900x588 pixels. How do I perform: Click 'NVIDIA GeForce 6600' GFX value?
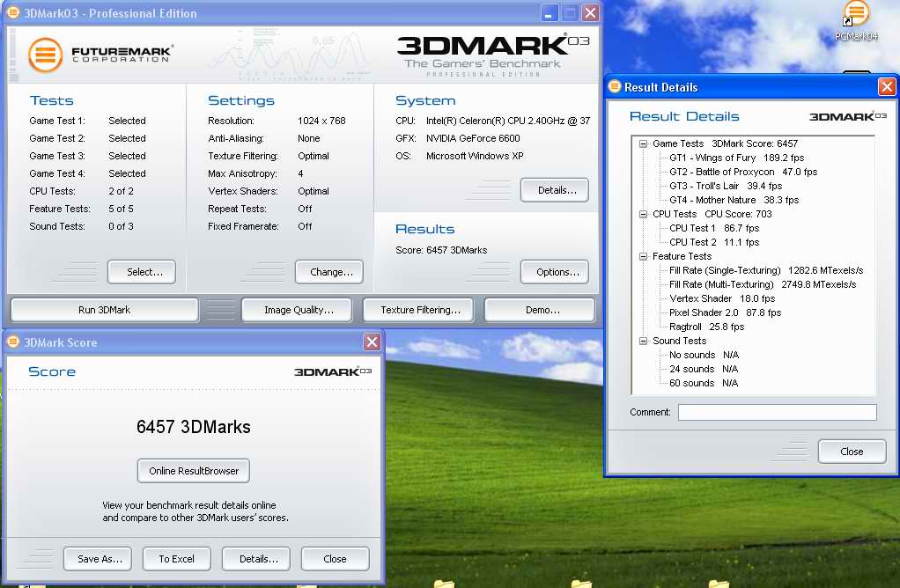point(473,138)
